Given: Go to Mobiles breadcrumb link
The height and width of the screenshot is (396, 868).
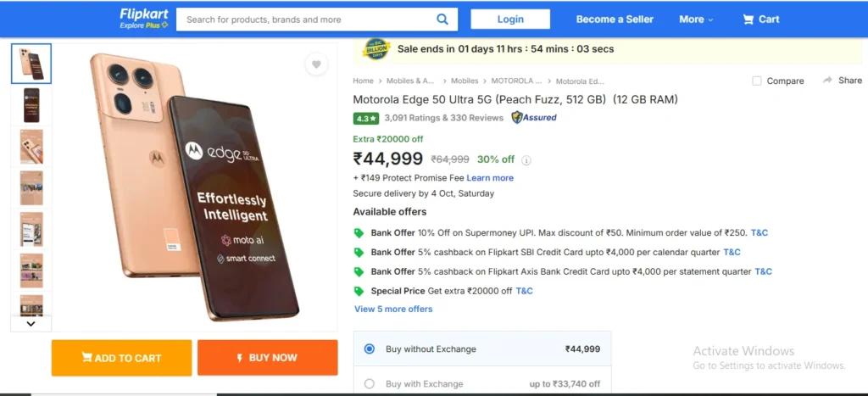Looking at the screenshot, I should pos(465,81).
